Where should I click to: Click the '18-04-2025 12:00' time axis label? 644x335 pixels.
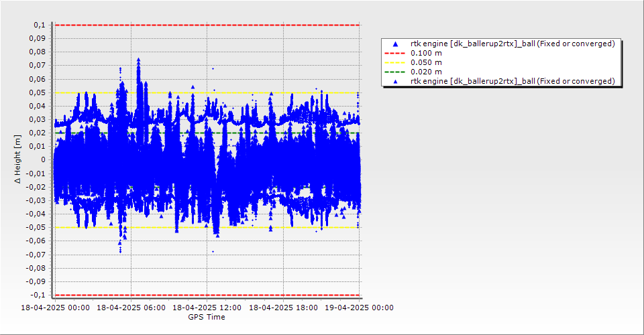pos(207,308)
